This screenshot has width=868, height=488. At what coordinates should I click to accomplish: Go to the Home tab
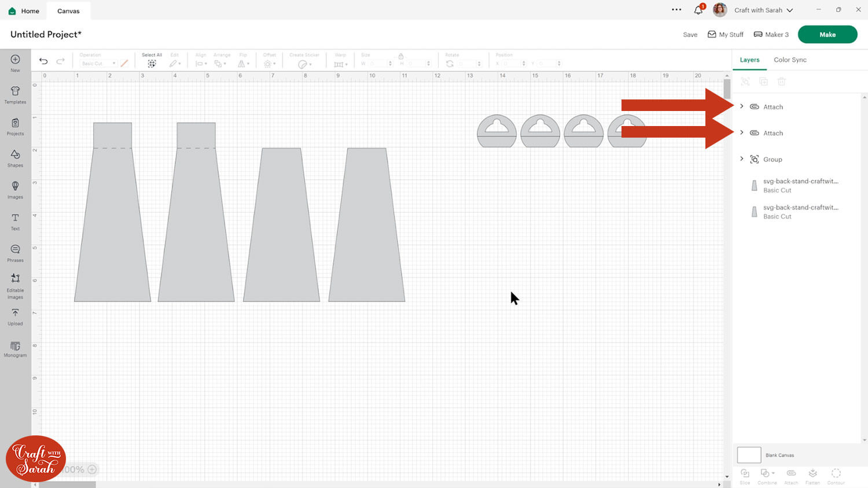24,11
